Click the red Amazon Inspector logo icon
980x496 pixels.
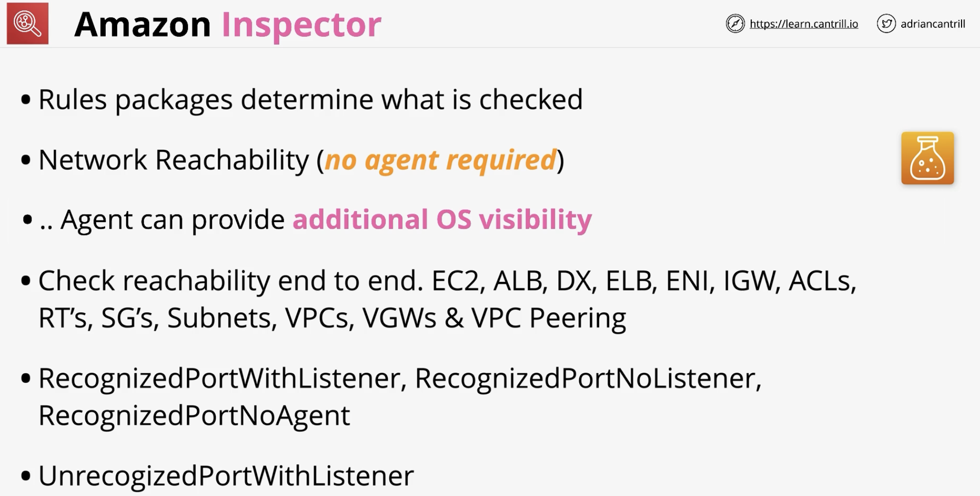27,23
